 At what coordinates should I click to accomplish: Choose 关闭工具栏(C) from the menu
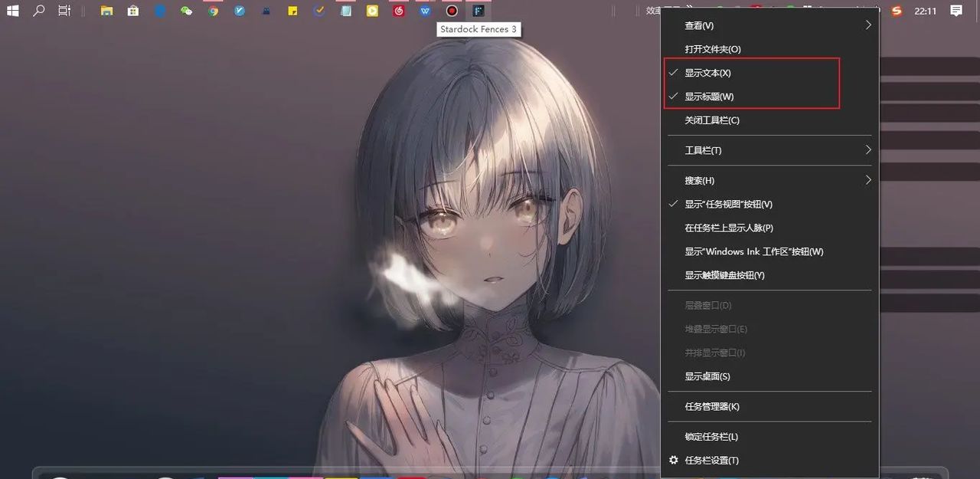769,120
